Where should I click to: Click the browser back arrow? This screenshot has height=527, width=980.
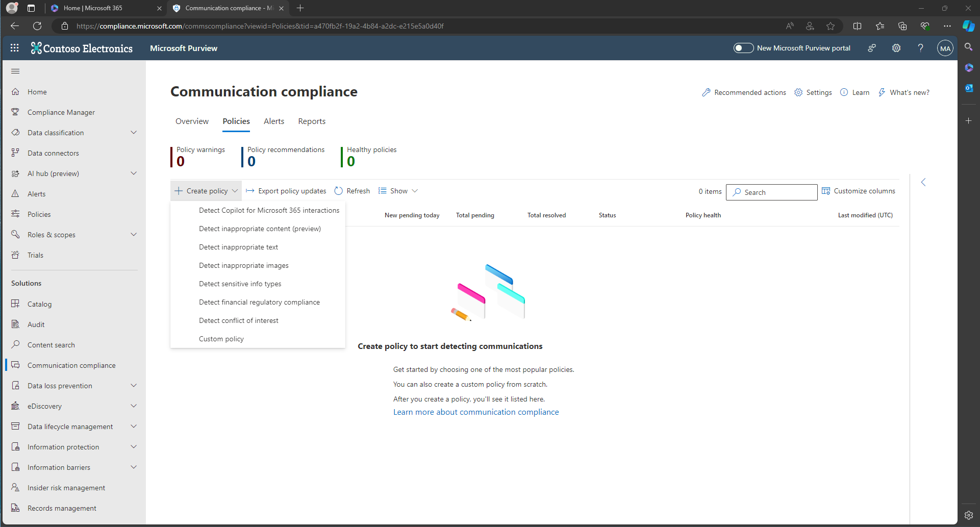[x=15, y=26]
